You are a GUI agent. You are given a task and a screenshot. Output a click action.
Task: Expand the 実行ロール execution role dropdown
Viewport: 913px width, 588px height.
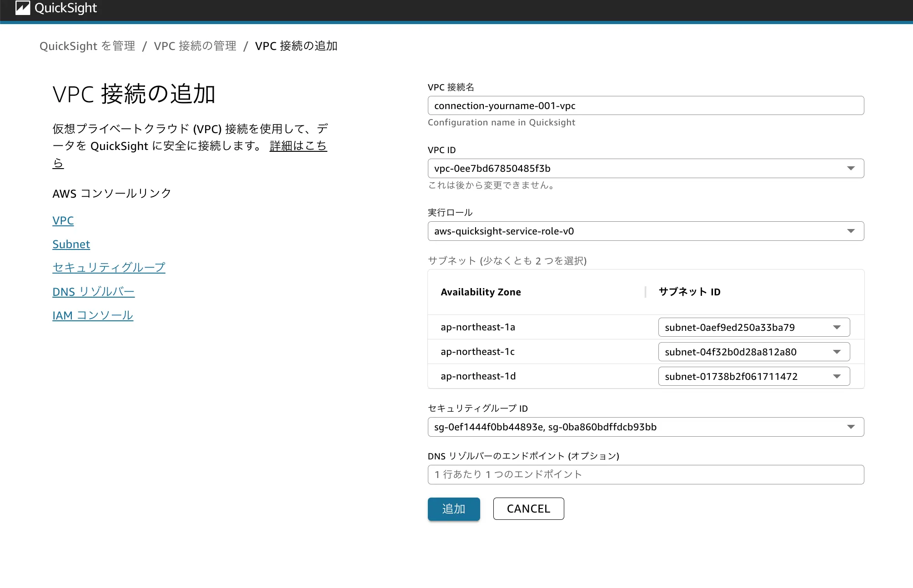pos(851,231)
